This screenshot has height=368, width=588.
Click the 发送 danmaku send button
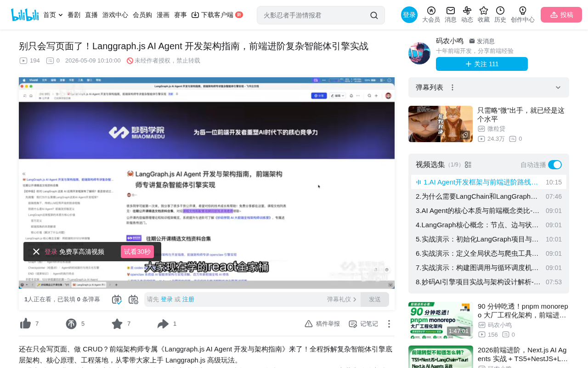coord(375,299)
